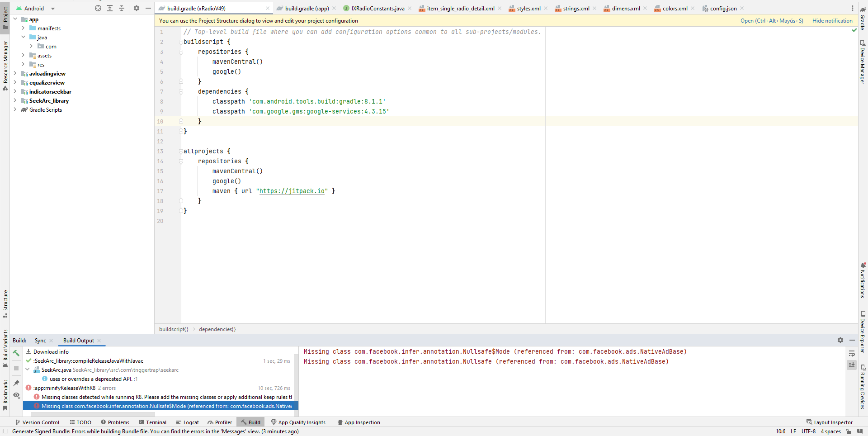The image size is (868, 436).
Task: Expand the res folder
Action: (x=23, y=64)
